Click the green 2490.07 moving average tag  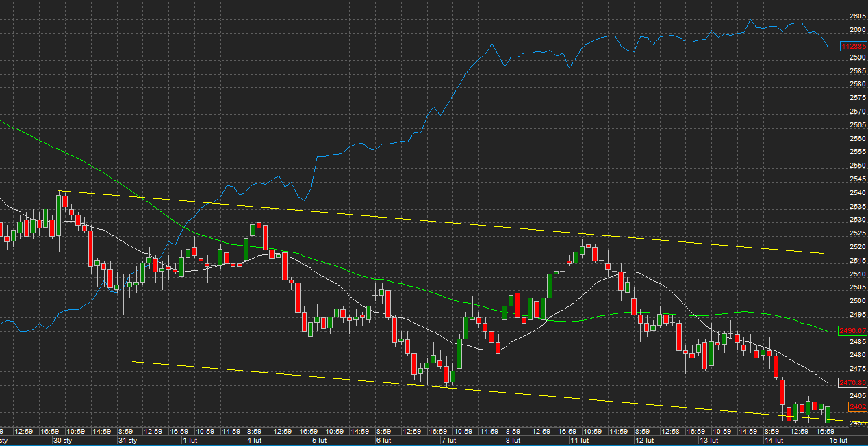tap(853, 331)
